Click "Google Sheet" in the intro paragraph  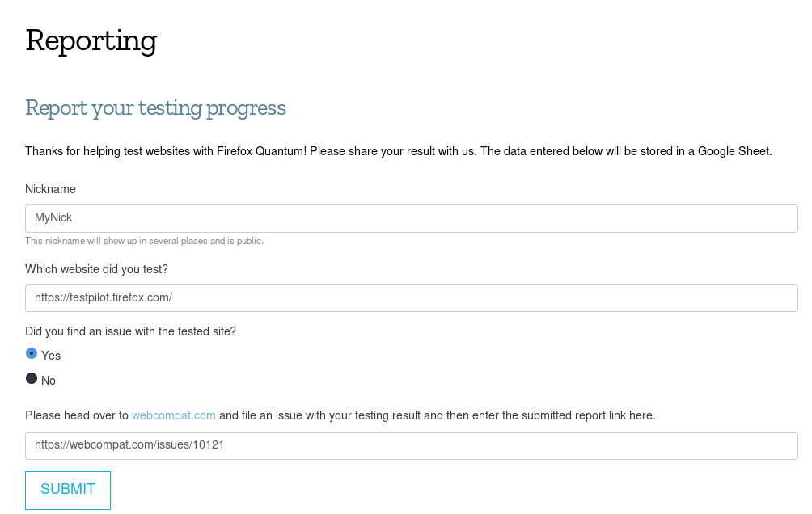coord(735,151)
